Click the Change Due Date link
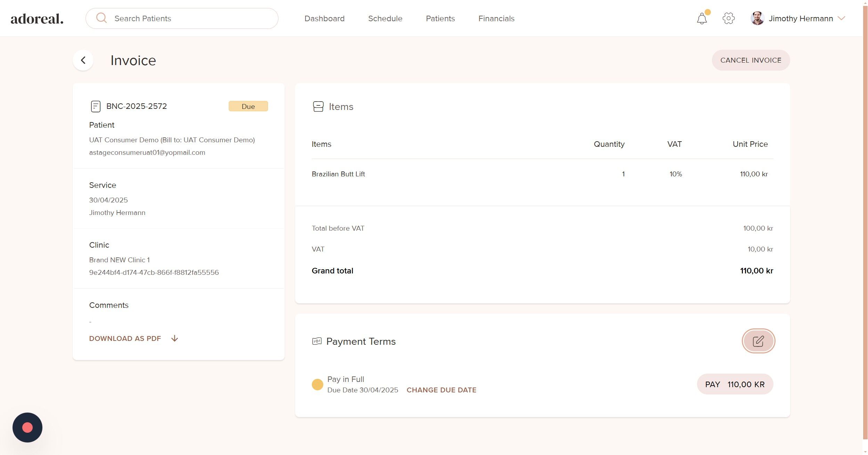 click(441, 390)
